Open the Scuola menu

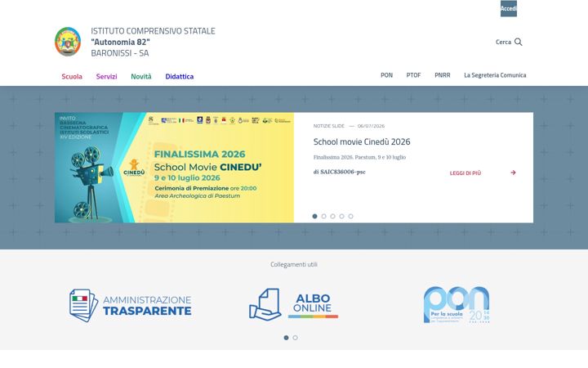(x=72, y=77)
